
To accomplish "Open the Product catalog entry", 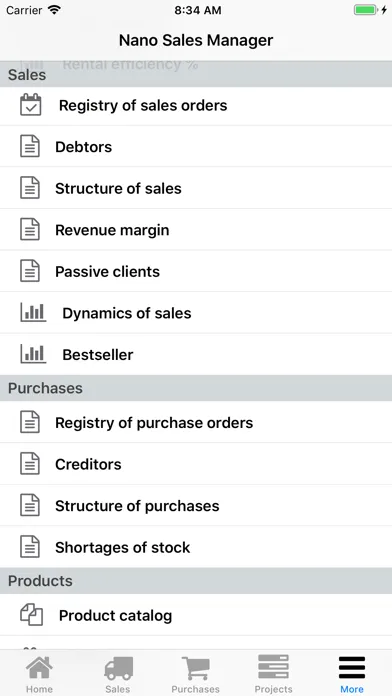I will point(196,615).
